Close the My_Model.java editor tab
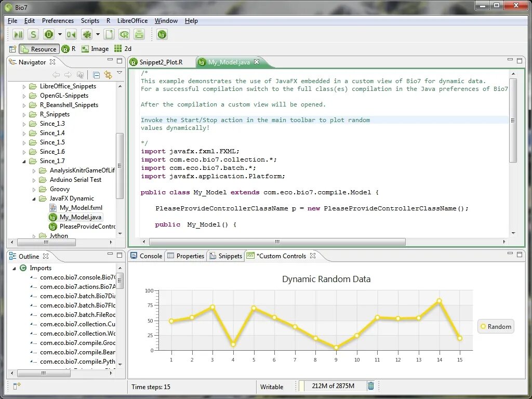This screenshot has width=532, height=399. (x=257, y=62)
